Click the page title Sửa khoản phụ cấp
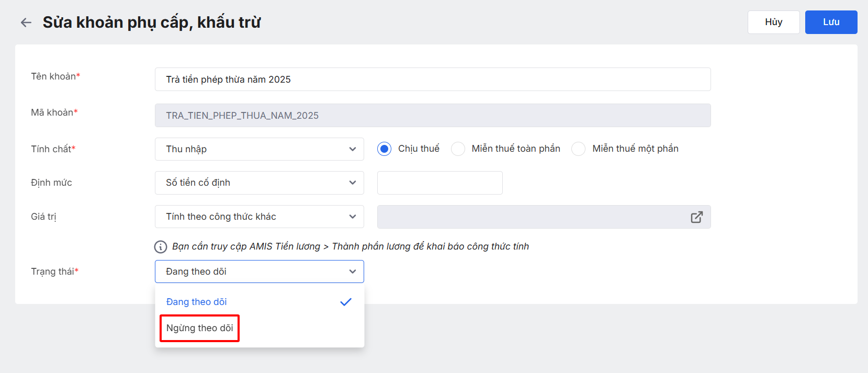 pyautogui.click(x=152, y=22)
